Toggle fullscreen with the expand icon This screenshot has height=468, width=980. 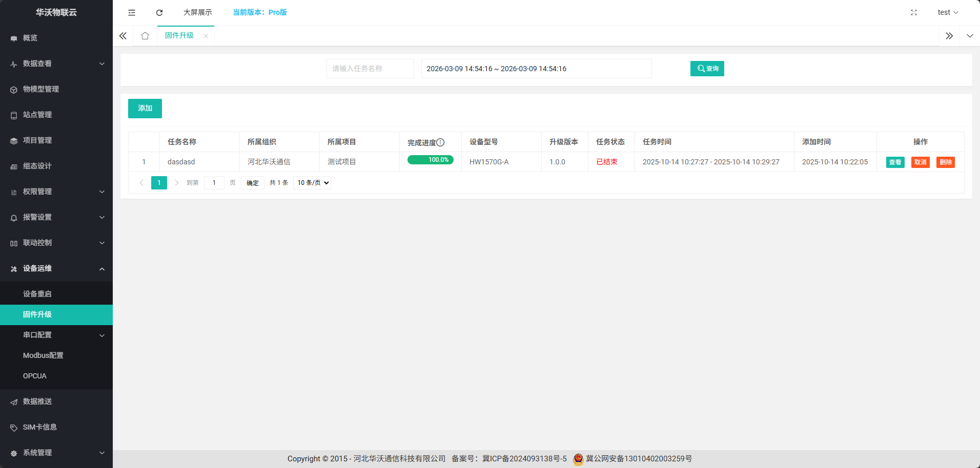click(913, 12)
